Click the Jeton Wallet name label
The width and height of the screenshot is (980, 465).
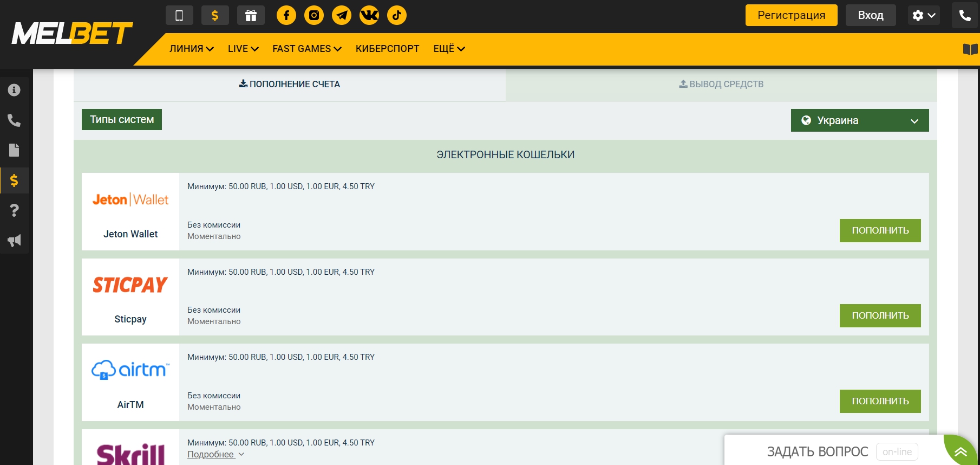(130, 234)
